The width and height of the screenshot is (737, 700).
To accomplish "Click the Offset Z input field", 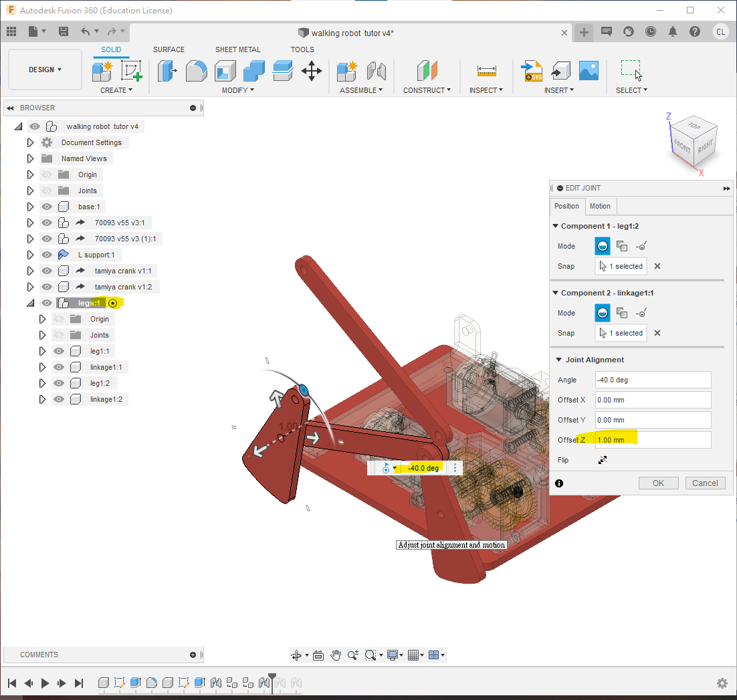I will pos(653,440).
